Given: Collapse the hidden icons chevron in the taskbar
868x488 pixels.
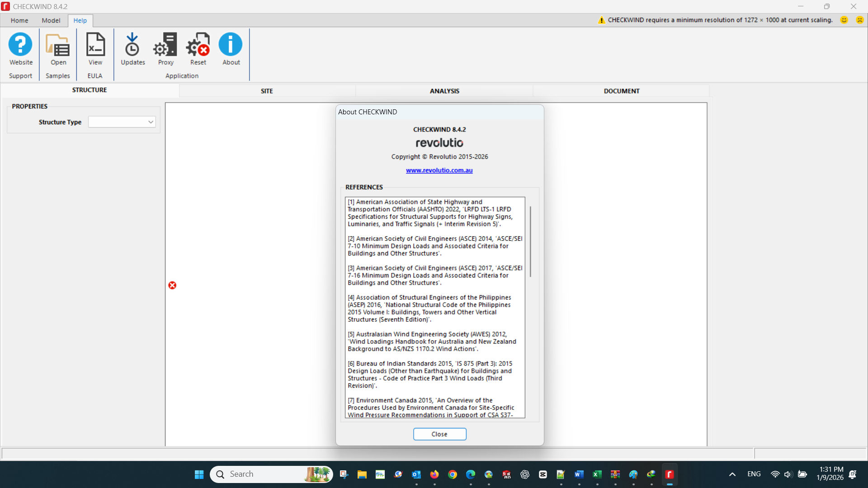Looking at the screenshot, I should pyautogui.click(x=732, y=474).
